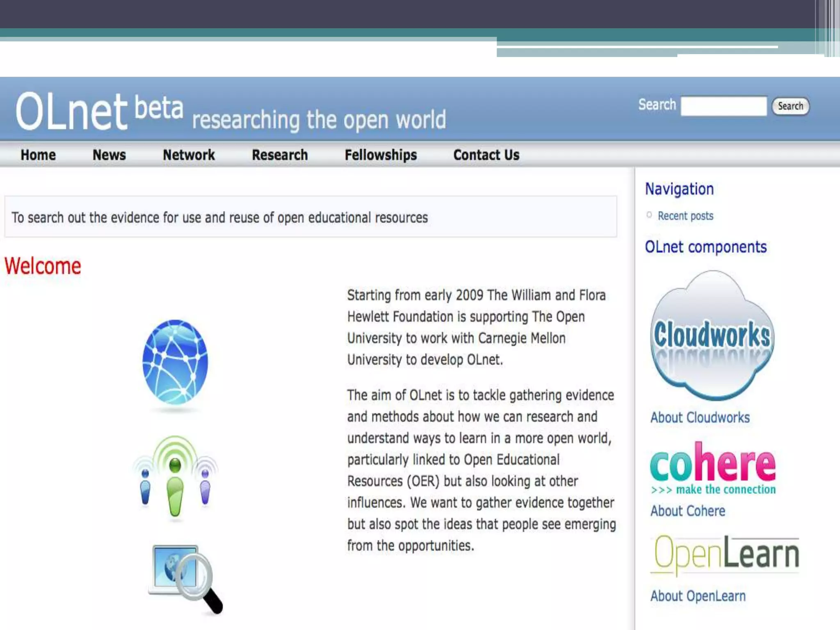
Task: Open the About Cloudworks link
Action: point(700,418)
